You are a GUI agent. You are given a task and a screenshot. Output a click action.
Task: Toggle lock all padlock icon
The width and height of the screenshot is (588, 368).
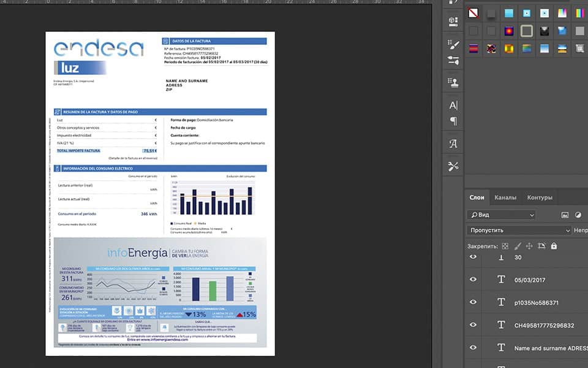(x=554, y=247)
